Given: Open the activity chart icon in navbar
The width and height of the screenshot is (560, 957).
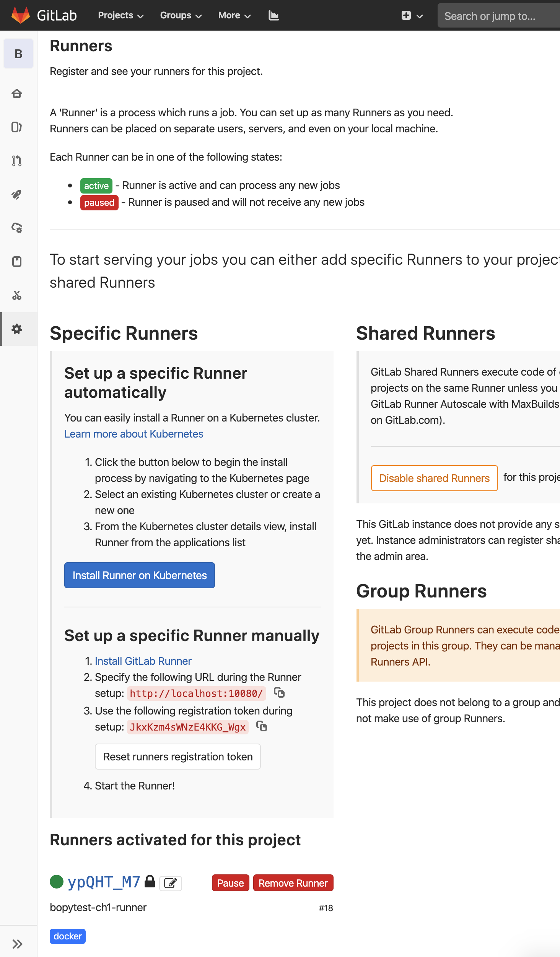Looking at the screenshot, I should tap(274, 15).
